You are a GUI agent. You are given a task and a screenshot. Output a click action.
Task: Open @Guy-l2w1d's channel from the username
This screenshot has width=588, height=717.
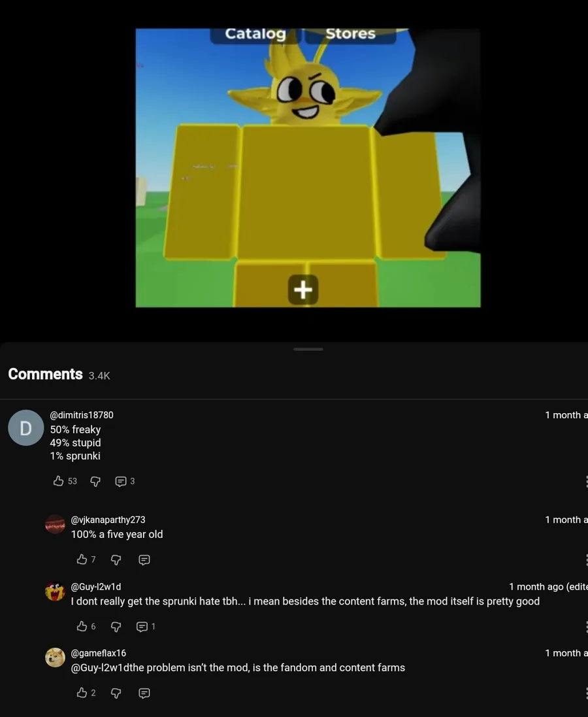(x=96, y=587)
